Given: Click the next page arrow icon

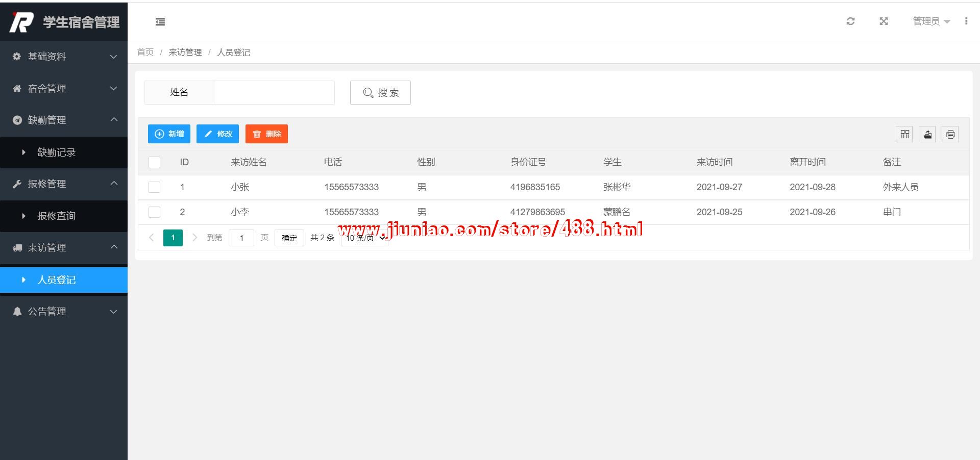Looking at the screenshot, I should coord(194,238).
